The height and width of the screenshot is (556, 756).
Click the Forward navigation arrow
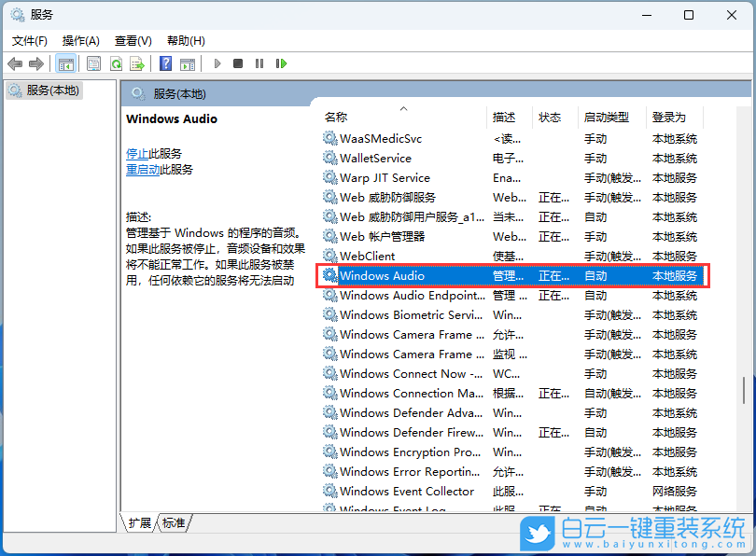(x=35, y=63)
